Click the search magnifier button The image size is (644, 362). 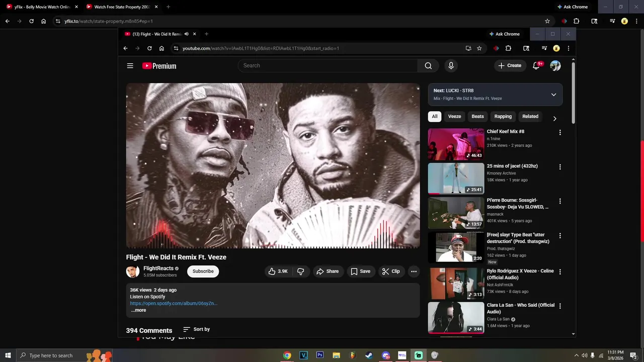(x=428, y=65)
